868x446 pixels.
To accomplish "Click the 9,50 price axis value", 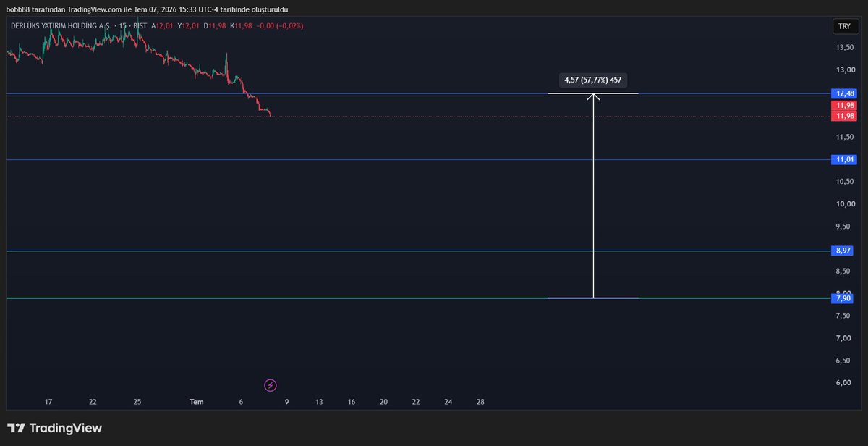I will (843, 227).
